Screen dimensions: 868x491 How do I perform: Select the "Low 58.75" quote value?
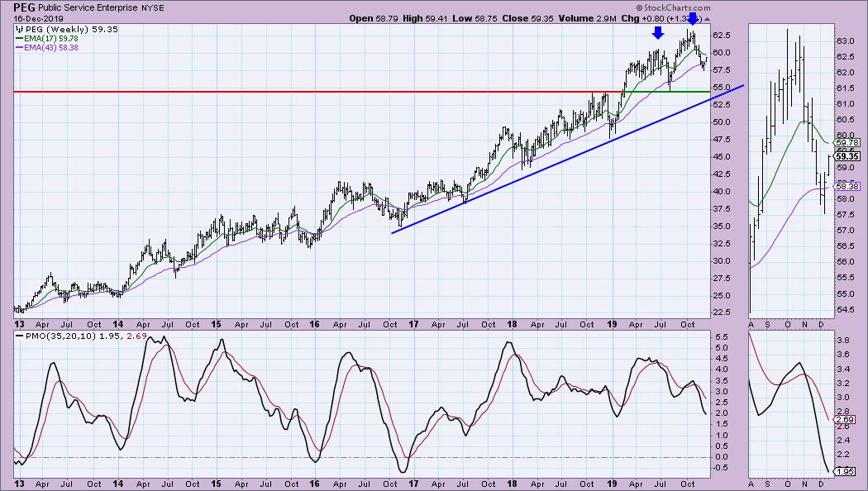click(475, 18)
